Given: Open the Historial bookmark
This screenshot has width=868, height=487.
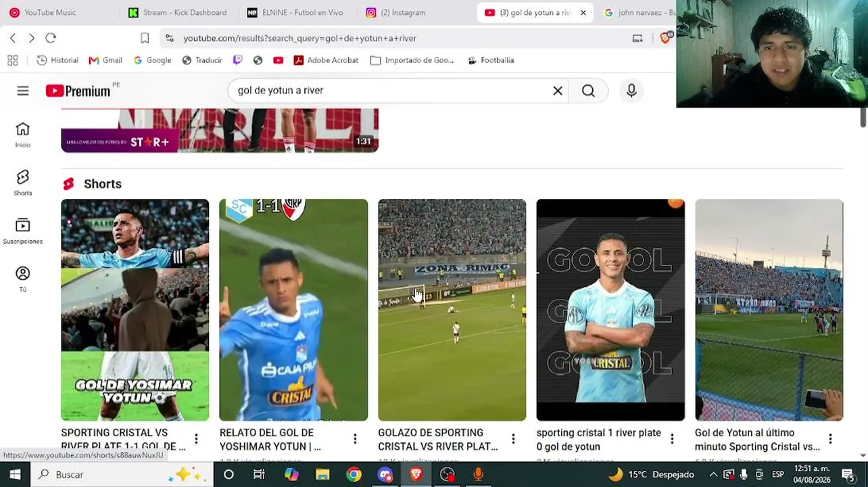Looking at the screenshot, I should (x=57, y=60).
